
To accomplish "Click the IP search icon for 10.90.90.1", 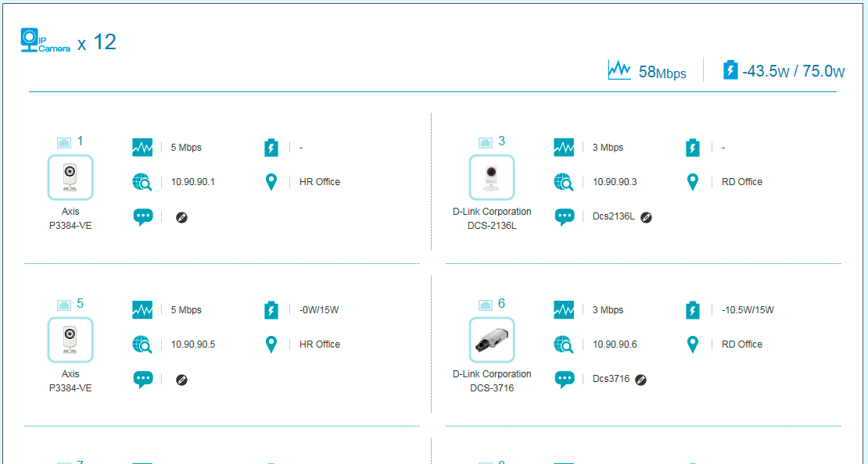I will point(142,182).
